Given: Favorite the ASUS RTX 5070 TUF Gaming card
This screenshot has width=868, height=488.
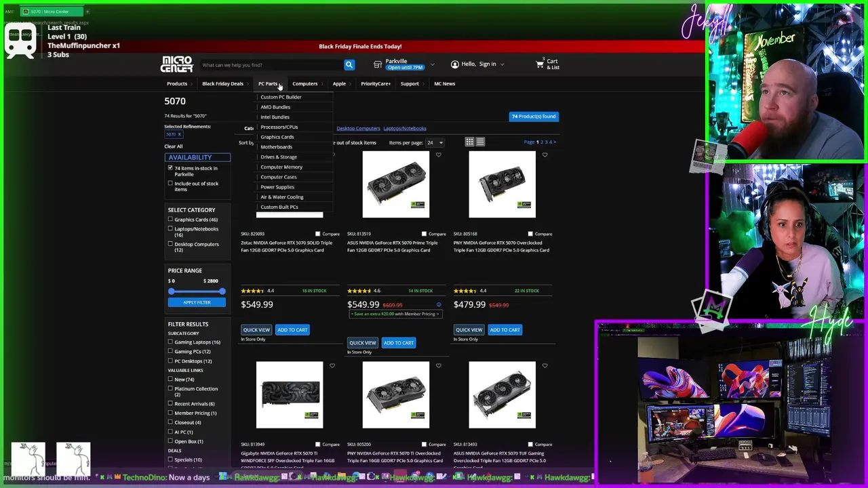Looking at the screenshot, I should (545, 366).
